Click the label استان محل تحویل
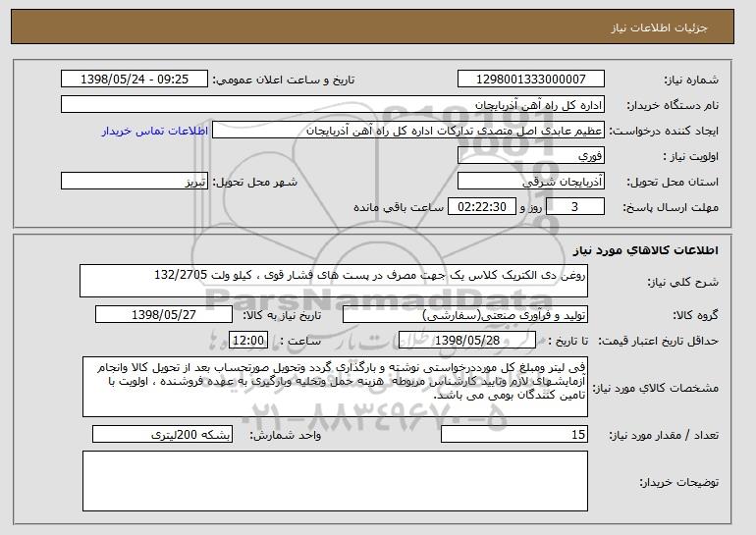Image resolution: width=756 pixels, height=535 pixels. click(x=673, y=183)
